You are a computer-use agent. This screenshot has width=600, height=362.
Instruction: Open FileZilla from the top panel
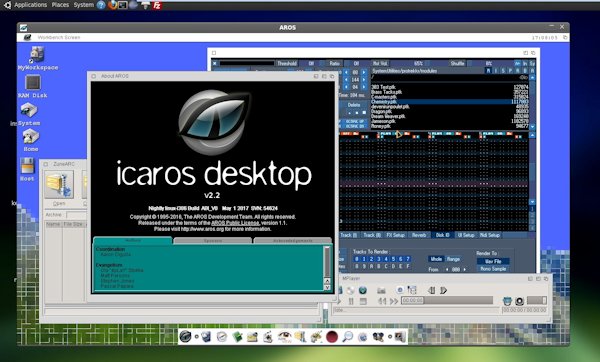(x=157, y=5)
